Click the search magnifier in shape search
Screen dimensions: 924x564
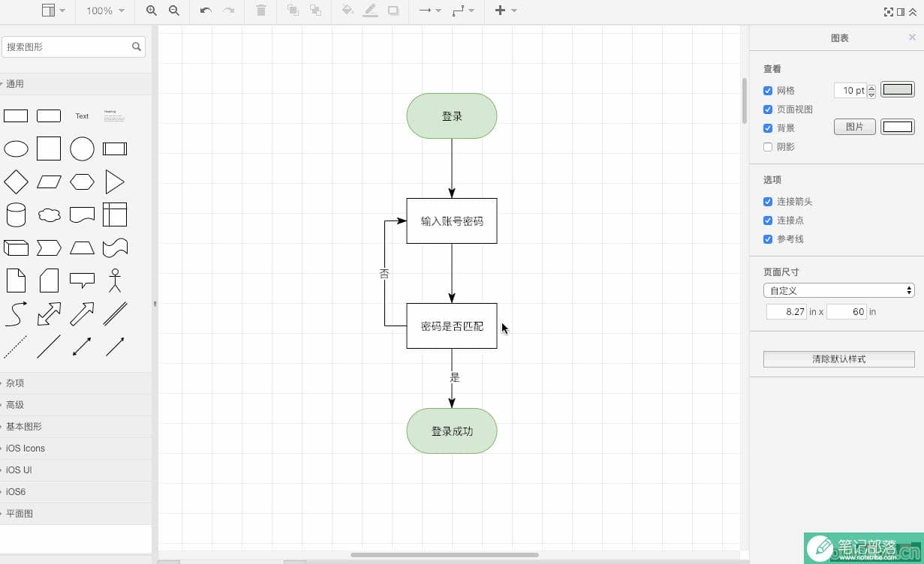click(137, 46)
